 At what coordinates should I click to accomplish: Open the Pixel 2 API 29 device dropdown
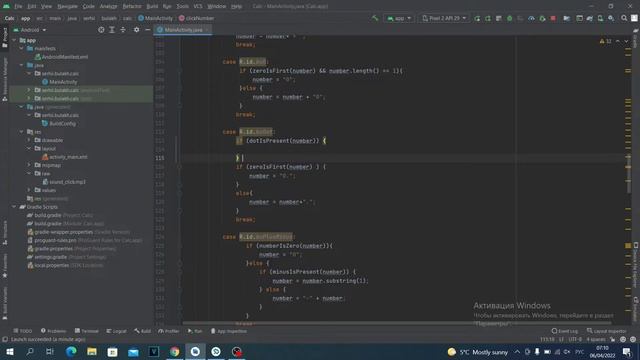(444, 18)
